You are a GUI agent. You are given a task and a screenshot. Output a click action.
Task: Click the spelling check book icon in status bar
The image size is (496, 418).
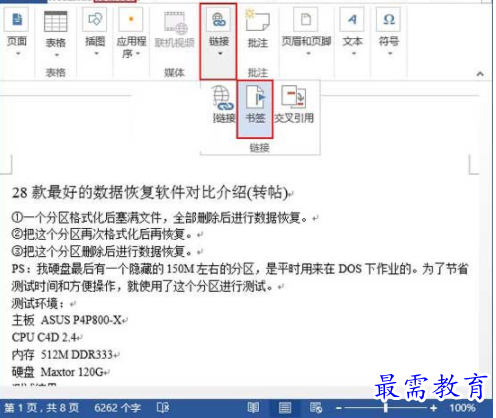click(x=163, y=407)
